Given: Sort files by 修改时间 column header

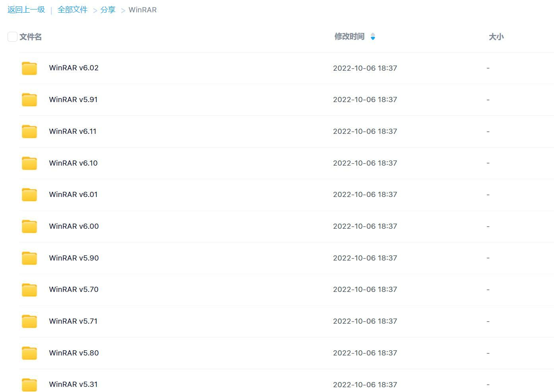Looking at the screenshot, I should 349,37.
